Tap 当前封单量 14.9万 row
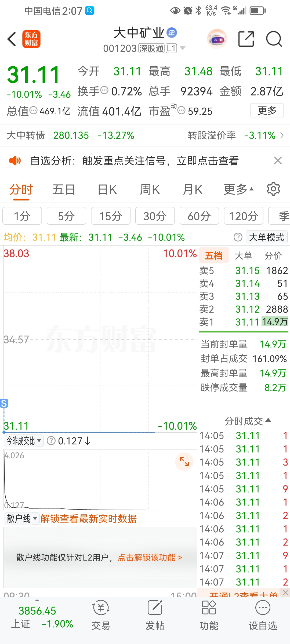 point(244,344)
